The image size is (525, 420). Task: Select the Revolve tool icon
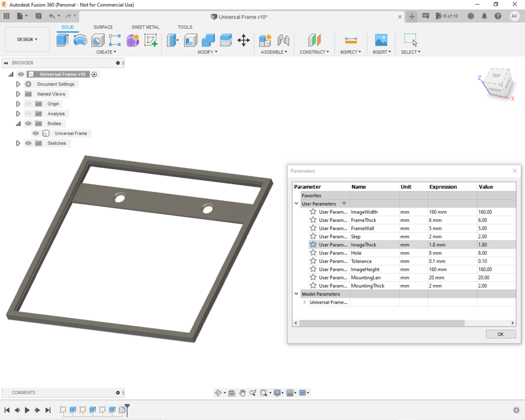click(80, 40)
